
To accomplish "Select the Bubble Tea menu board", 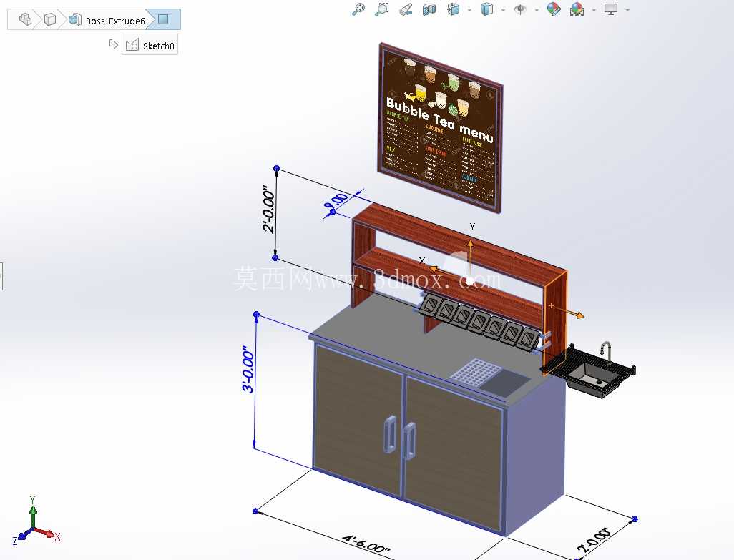I will [440, 129].
